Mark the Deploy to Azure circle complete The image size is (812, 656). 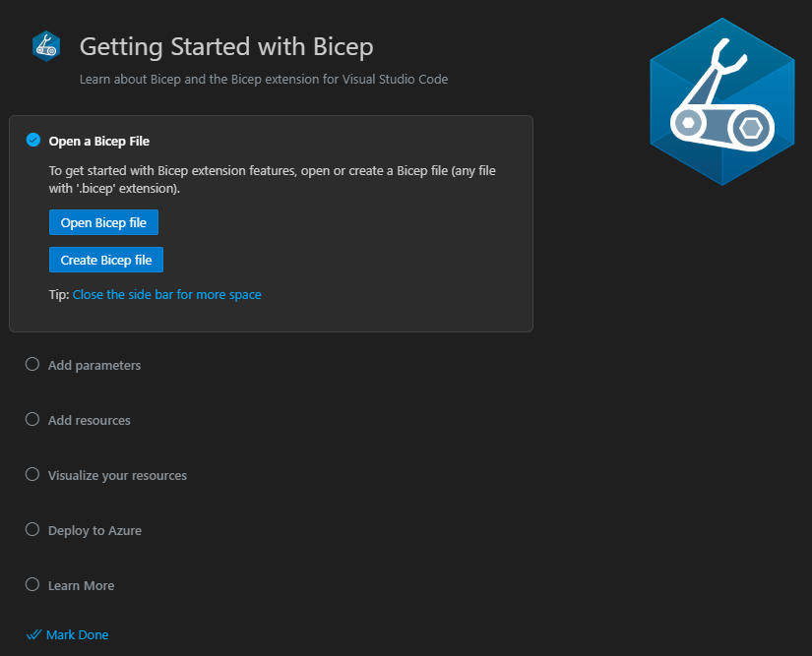31,529
